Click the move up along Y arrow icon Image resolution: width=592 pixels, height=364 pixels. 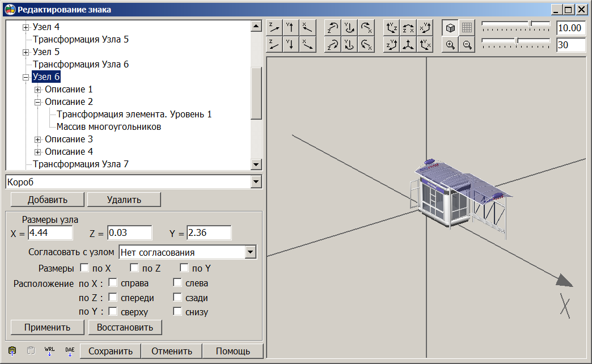pos(291,28)
